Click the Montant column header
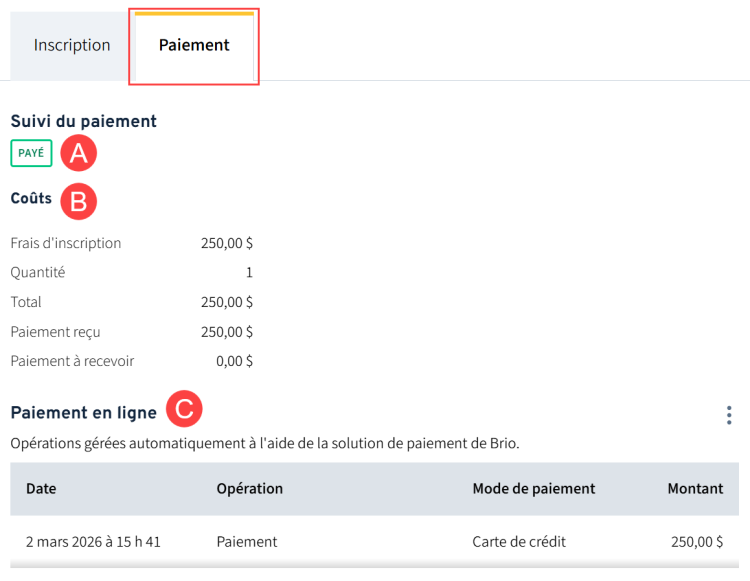 (695, 489)
